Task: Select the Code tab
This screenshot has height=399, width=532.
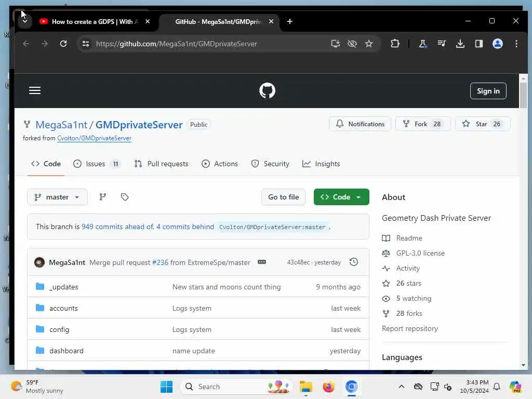Action: (x=46, y=164)
